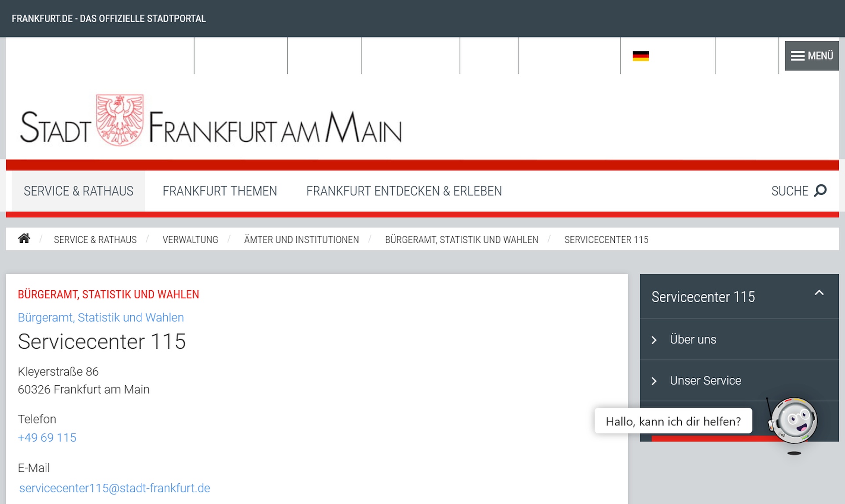Image resolution: width=845 pixels, height=504 pixels.
Task: Call via the +49 69 115 phone link
Action: 47,438
